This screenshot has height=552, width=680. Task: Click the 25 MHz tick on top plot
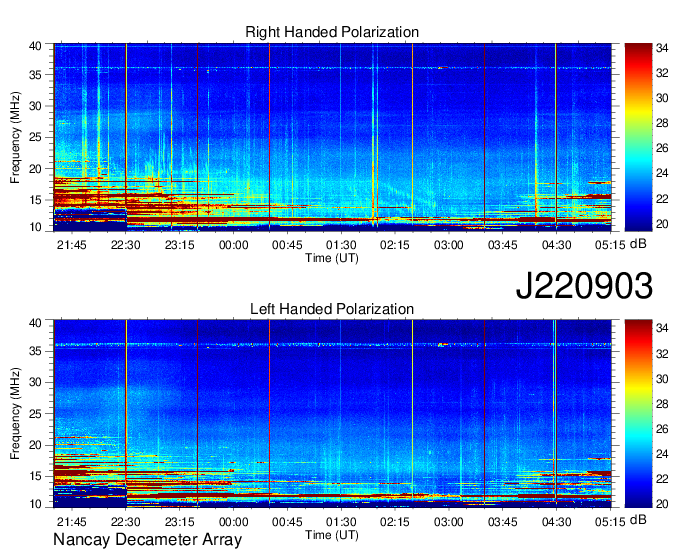(x=36, y=137)
